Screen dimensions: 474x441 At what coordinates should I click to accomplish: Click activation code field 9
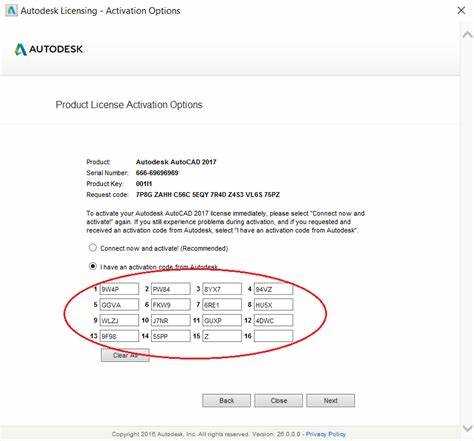coord(119,320)
